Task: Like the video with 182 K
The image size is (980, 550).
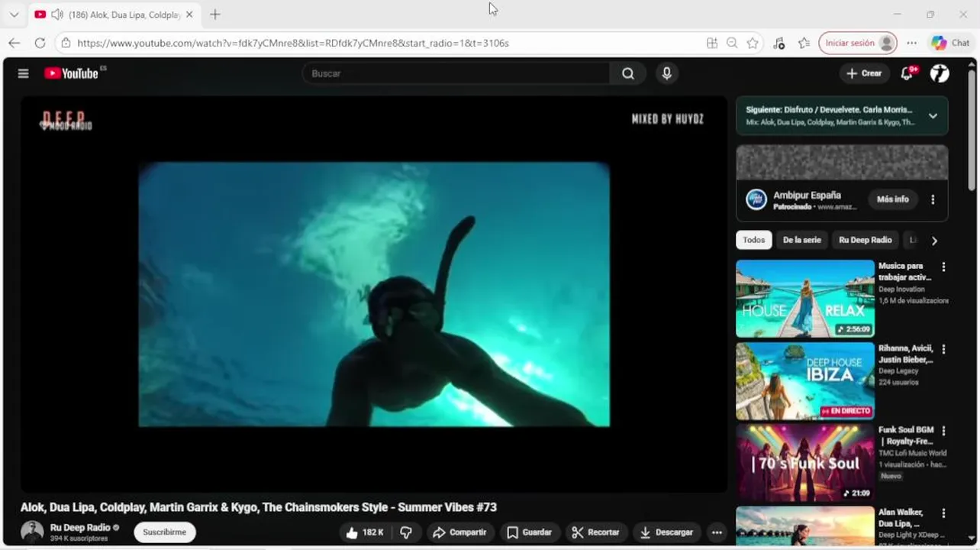Action: pyautogui.click(x=364, y=532)
